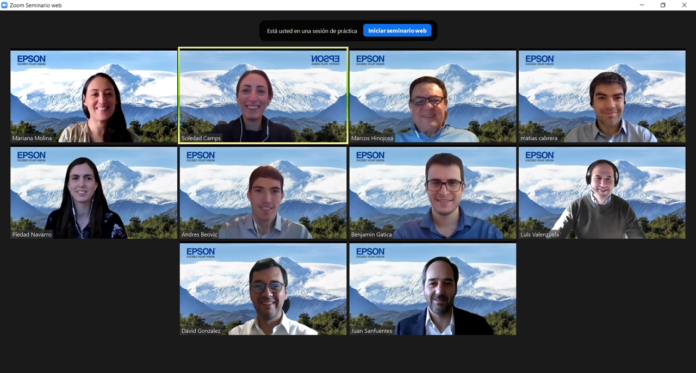Click the practice session notice text

[312, 31]
